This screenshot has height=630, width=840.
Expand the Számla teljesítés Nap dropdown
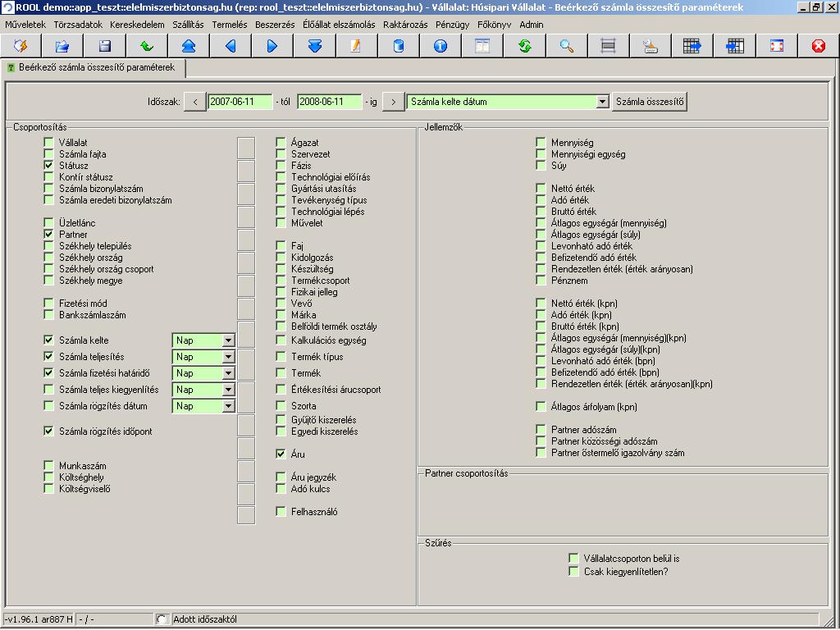(x=228, y=357)
